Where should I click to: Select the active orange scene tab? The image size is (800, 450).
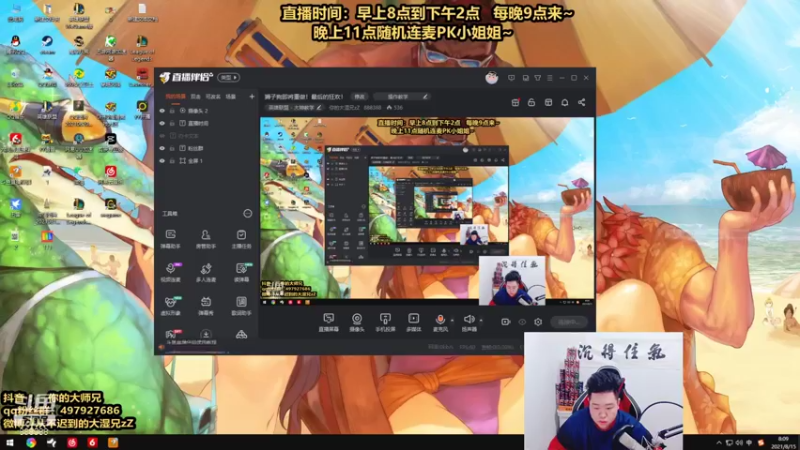(176, 96)
